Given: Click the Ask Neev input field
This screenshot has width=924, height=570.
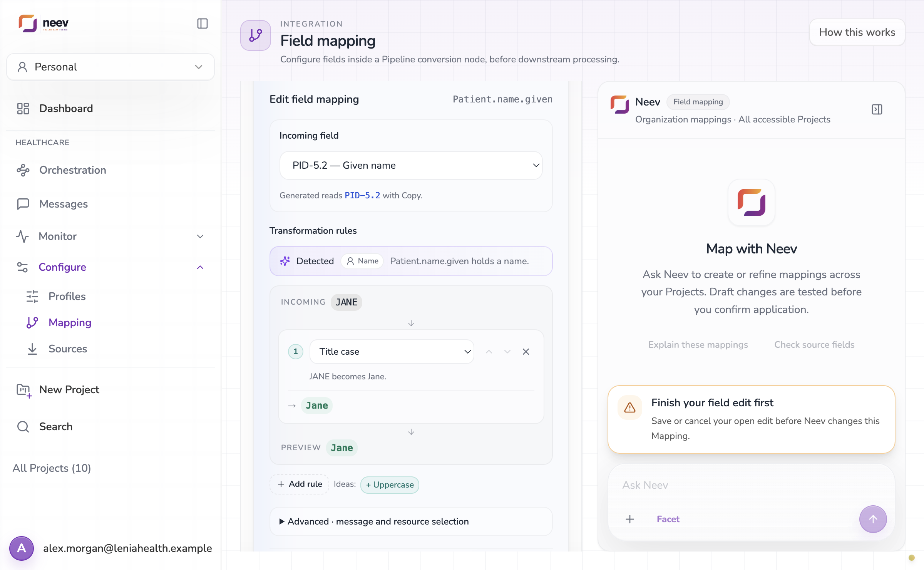Looking at the screenshot, I should 751,485.
